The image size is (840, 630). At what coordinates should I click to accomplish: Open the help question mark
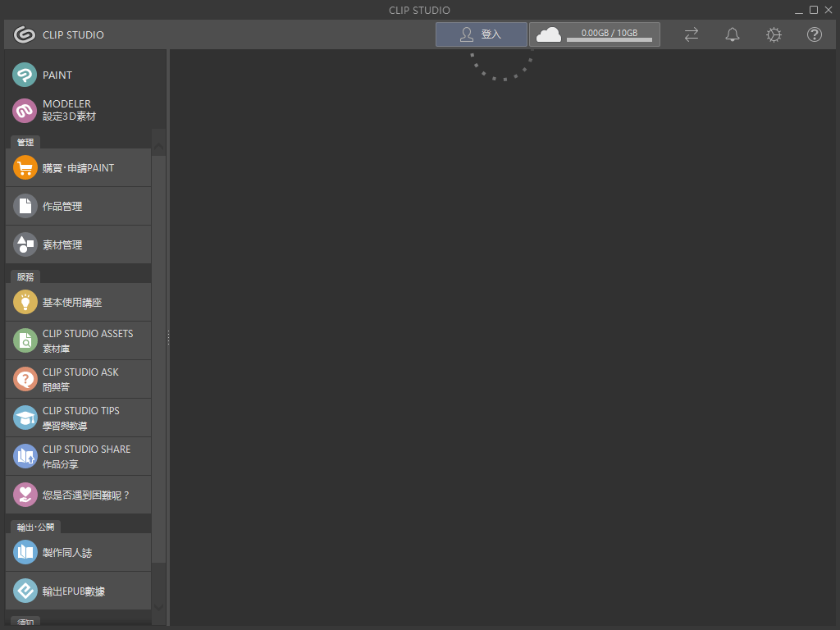[x=814, y=34]
